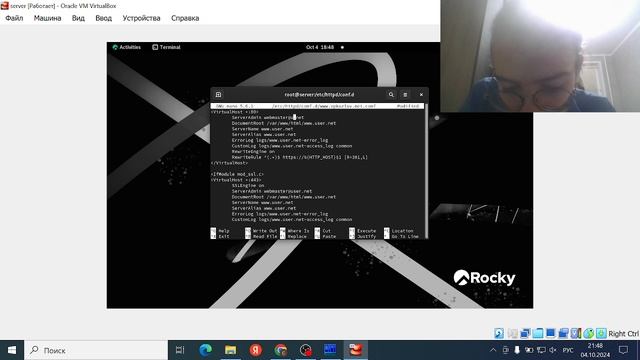640x360 pixels.
Task: Click the microphone tray icon
Action: [x=517, y=350]
